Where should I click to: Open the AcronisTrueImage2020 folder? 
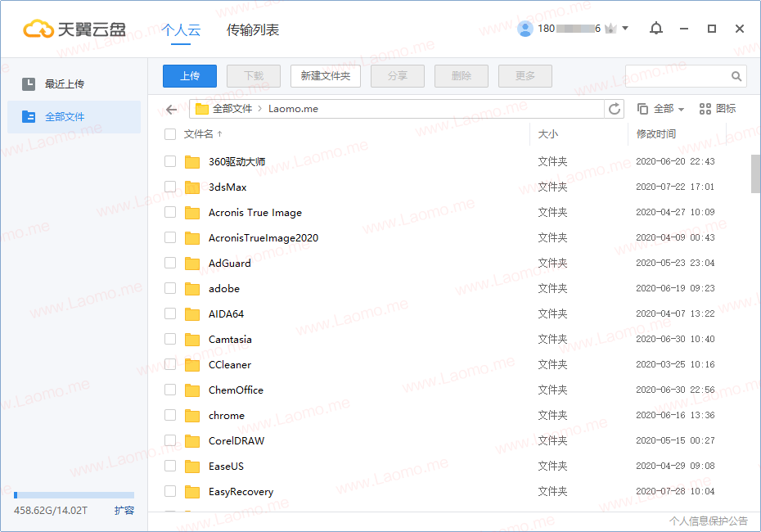[x=263, y=238]
